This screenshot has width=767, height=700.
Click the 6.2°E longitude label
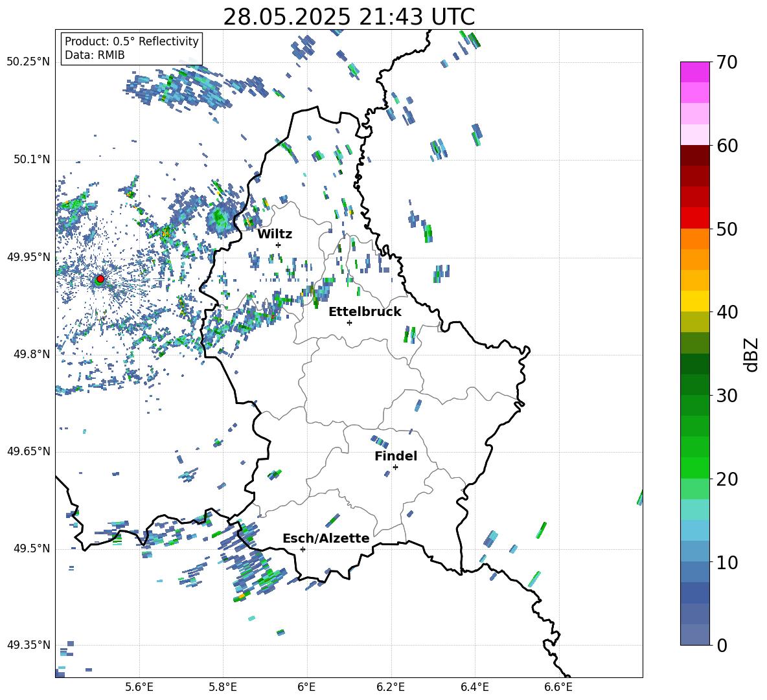(x=391, y=687)
